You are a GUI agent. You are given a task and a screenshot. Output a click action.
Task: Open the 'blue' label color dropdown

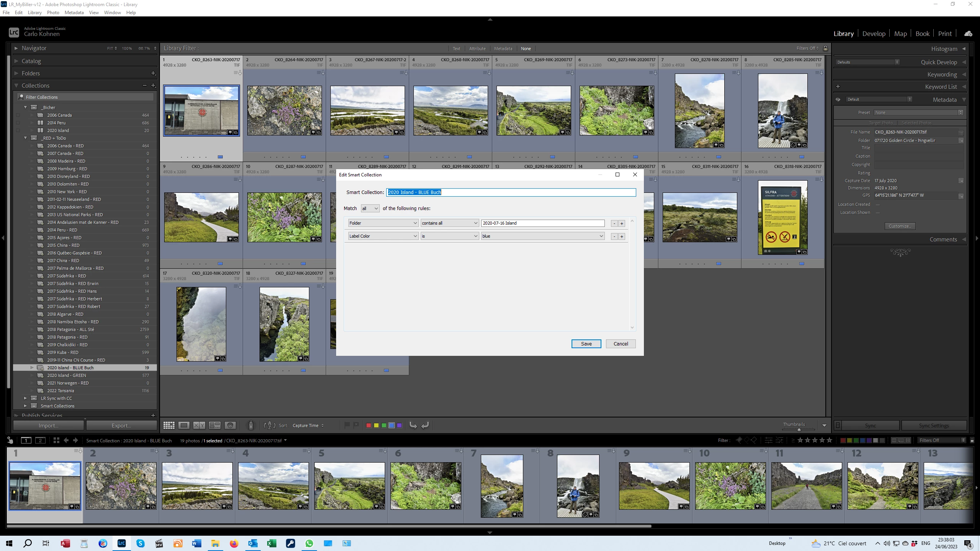[x=542, y=236]
